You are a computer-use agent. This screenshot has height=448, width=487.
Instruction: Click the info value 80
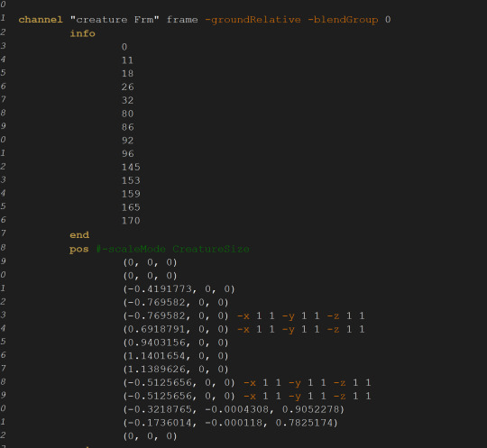[x=128, y=114]
